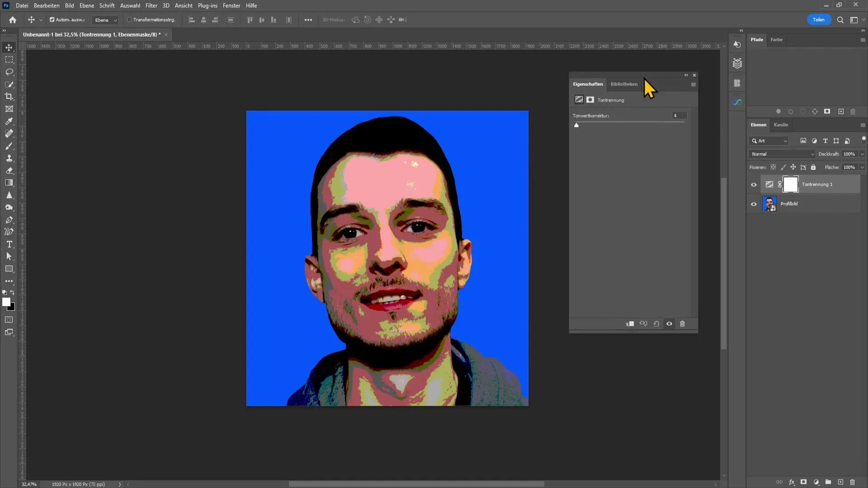Viewport: 868px width, 488px height.
Task: Select the Lasso tool
Action: tap(9, 72)
